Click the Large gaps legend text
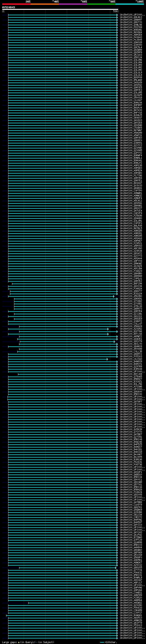 [x=28, y=642]
